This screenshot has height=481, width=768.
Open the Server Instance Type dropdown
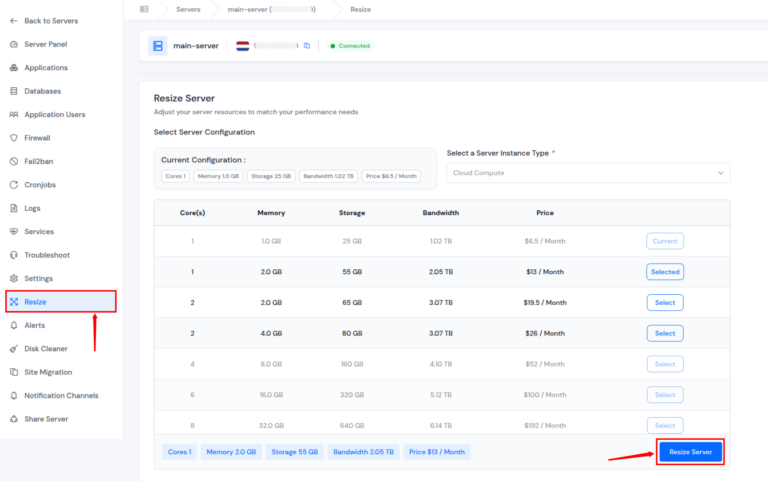coord(588,173)
